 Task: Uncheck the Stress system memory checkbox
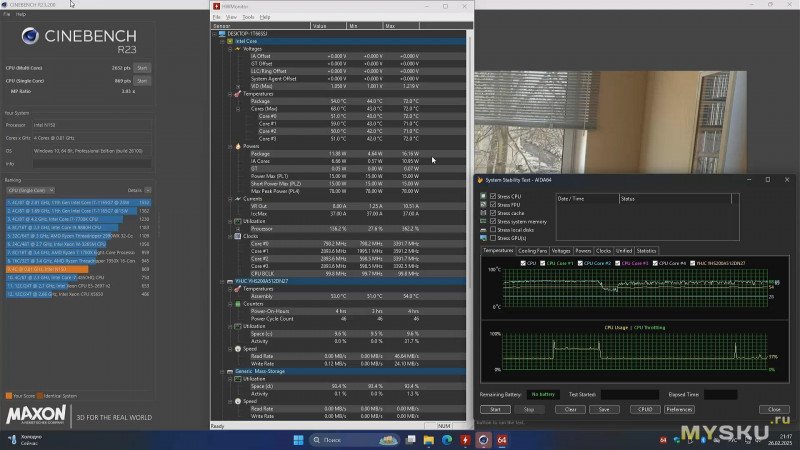point(493,221)
